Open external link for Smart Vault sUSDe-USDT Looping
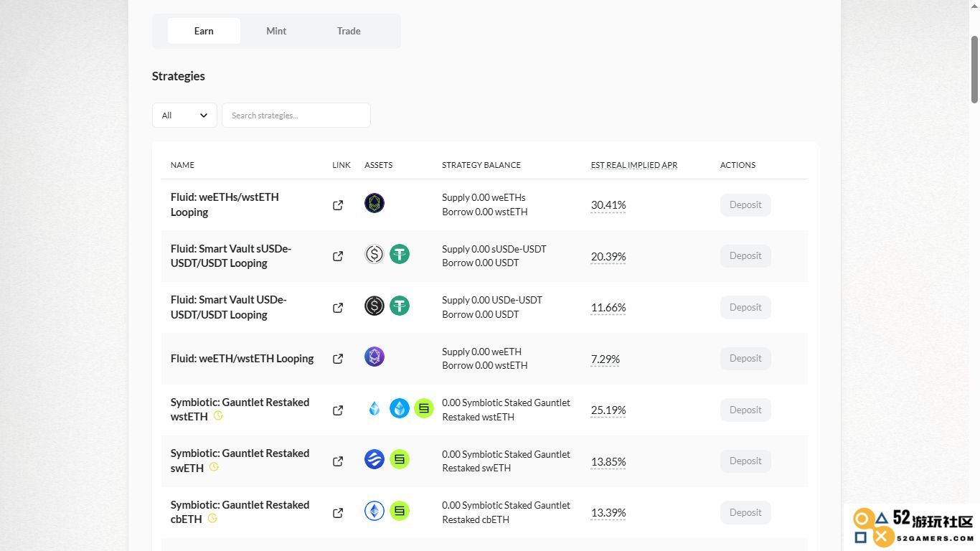The width and height of the screenshot is (980, 551). (338, 256)
